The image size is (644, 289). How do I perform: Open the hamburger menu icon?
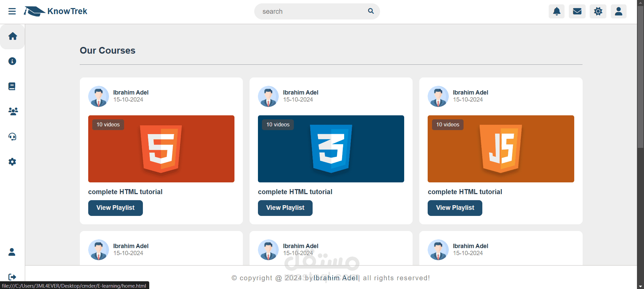[12, 11]
